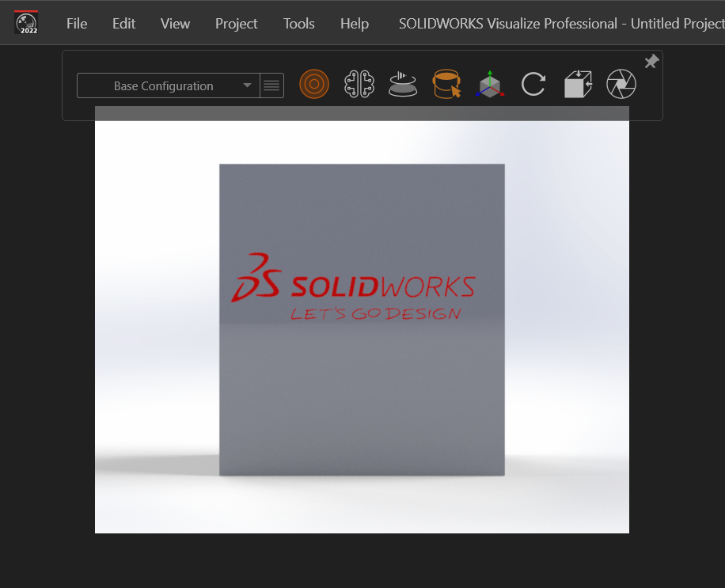This screenshot has height=588, width=725.
Task: Select the render quality target icon
Action: pos(314,84)
